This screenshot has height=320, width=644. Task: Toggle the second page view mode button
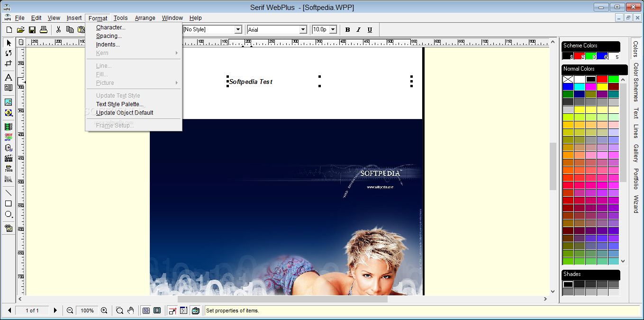pyautogui.click(x=157, y=311)
